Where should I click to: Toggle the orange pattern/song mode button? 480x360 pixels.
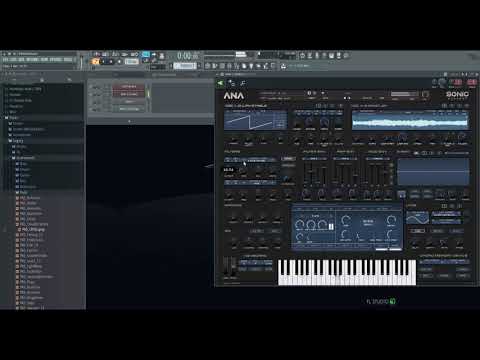click(96, 62)
